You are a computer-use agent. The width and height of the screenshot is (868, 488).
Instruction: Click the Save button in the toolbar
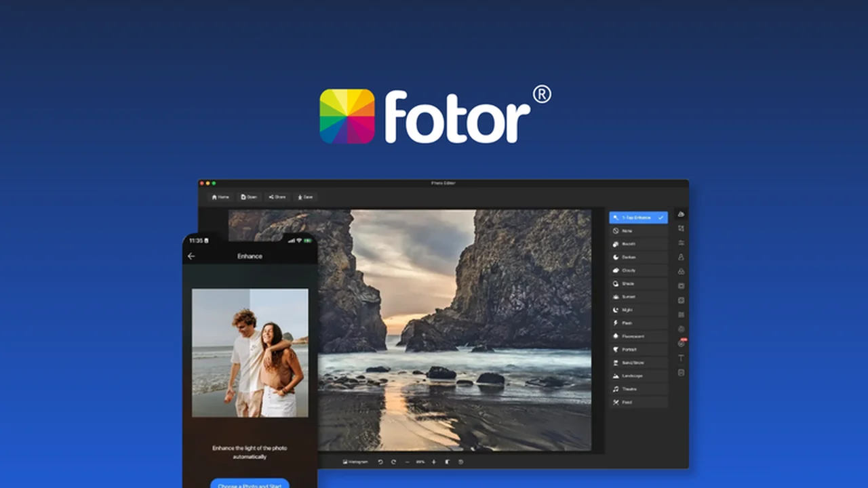click(x=305, y=197)
